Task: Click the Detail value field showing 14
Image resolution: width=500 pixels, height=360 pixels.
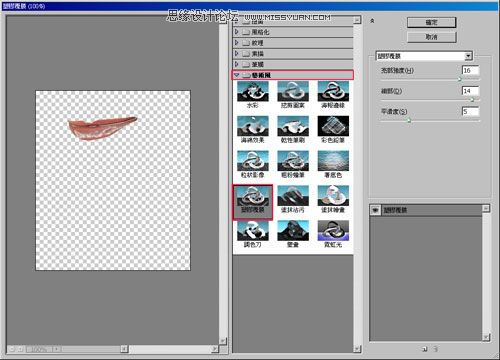Action: 470,91
